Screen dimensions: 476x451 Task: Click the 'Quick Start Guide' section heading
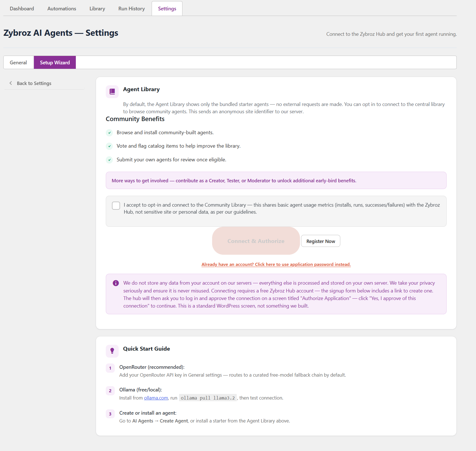click(x=147, y=349)
